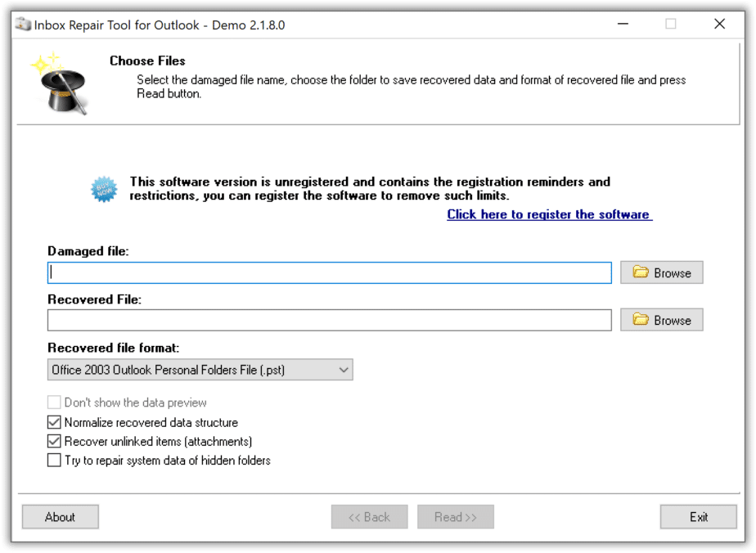This screenshot has width=756, height=553.
Task: Click the Back button
Action: [369, 516]
